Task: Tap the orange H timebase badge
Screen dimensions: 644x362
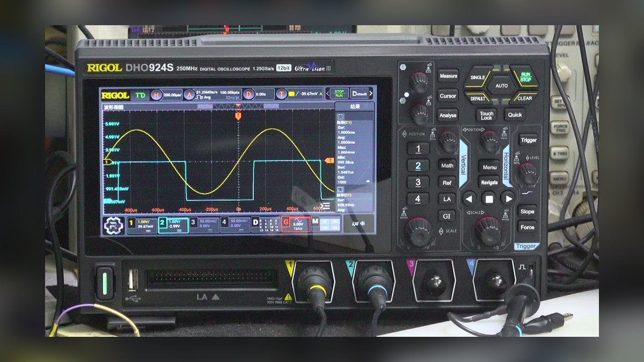Action: pos(156,95)
